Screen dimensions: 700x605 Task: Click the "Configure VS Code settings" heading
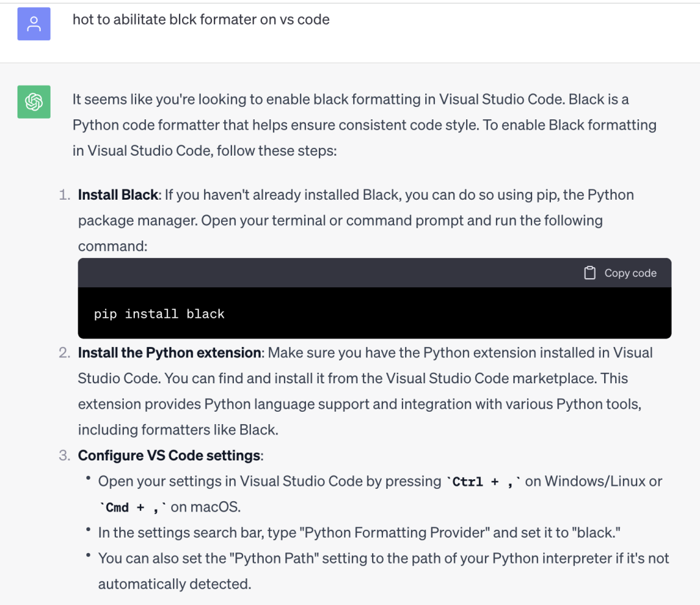[x=169, y=455]
